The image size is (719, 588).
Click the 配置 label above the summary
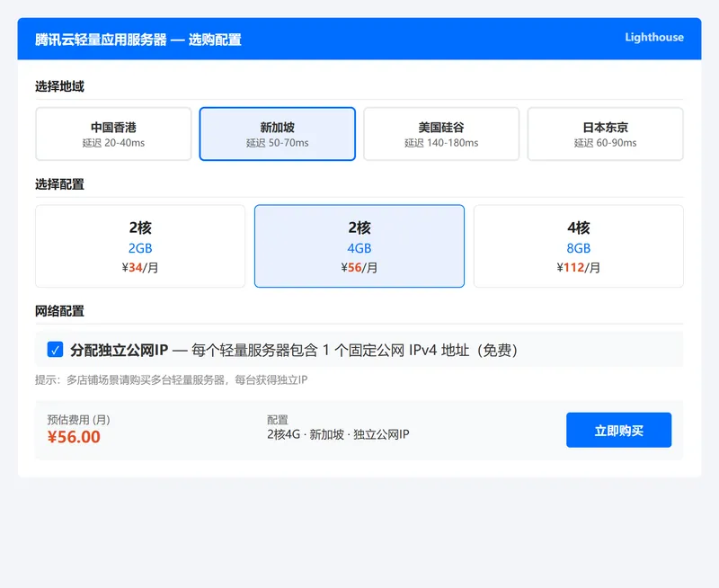[x=278, y=420]
